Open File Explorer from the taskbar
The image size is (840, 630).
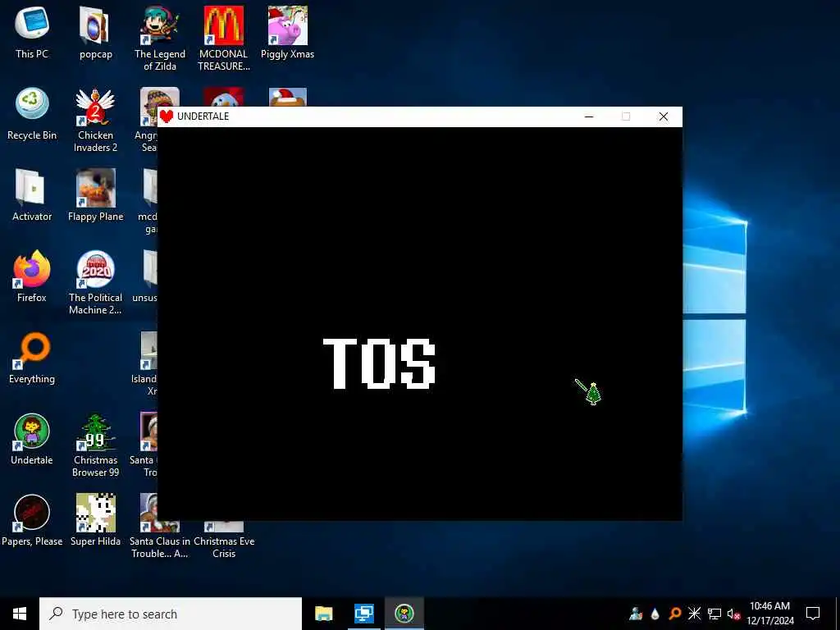323,614
